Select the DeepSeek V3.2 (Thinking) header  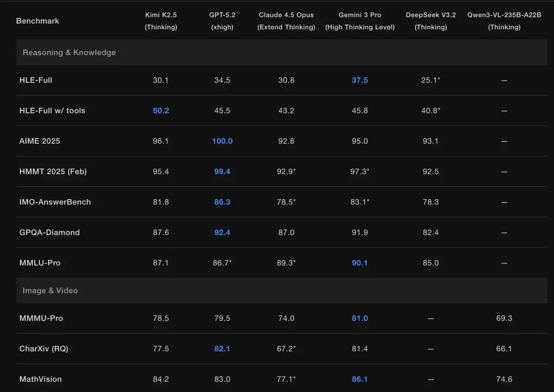431,21
